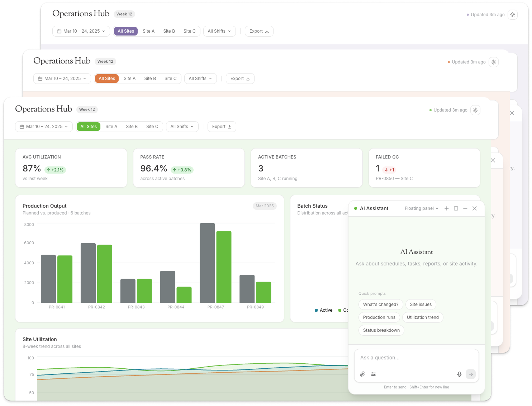Open date range picker in purple window
Viewport: 532px width, 406px height.
pos(81,31)
